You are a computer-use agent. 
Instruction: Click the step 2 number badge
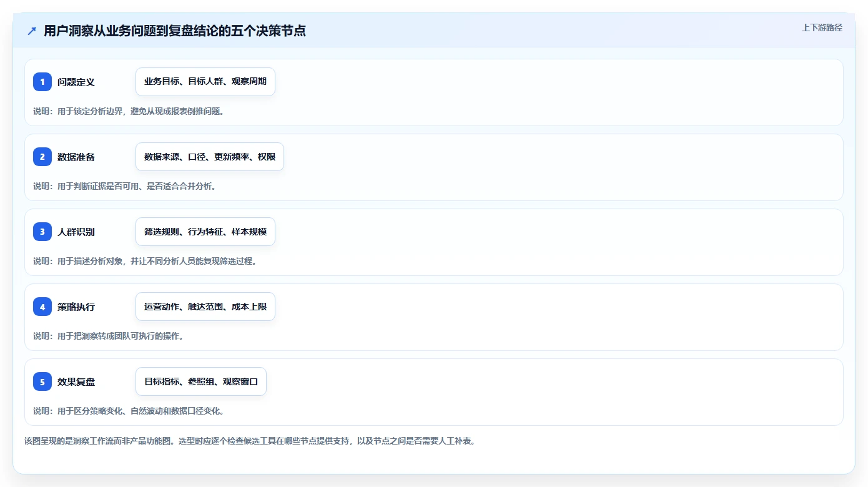(42, 157)
